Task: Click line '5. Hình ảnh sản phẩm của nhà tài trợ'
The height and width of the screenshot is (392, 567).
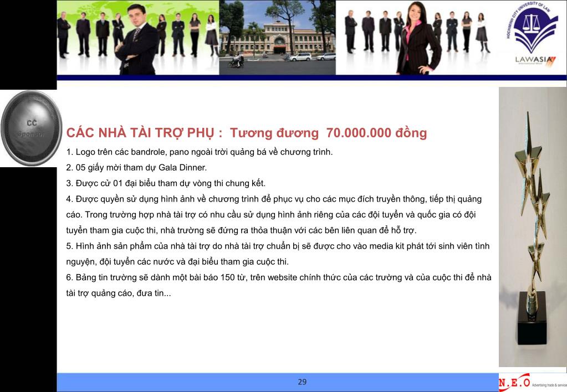Action: click(278, 246)
